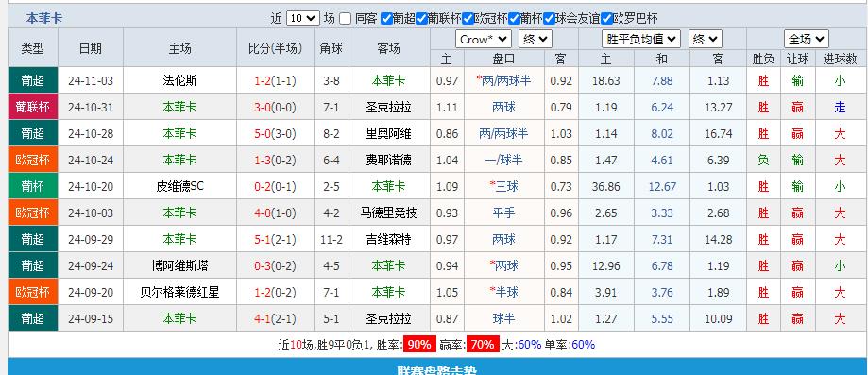Open home team 贝尔格莱德红星 link
This screenshot has width=868, height=375.
[x=179, y=293]
